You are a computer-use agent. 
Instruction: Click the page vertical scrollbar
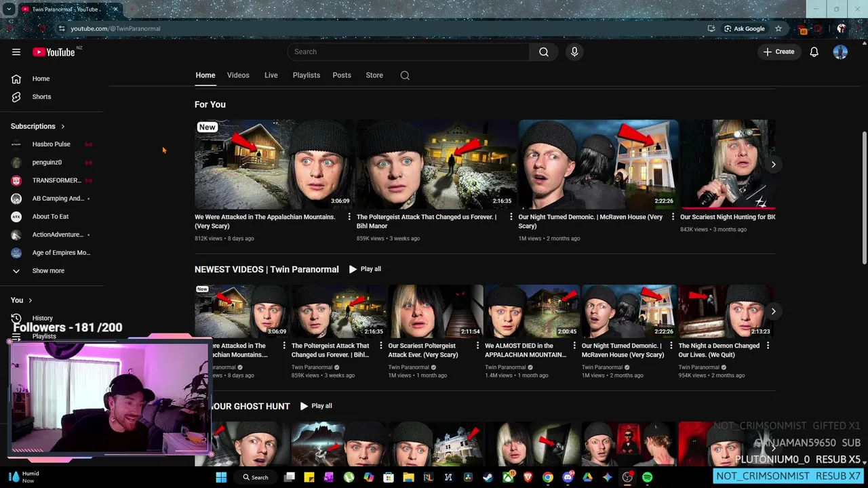864,197
